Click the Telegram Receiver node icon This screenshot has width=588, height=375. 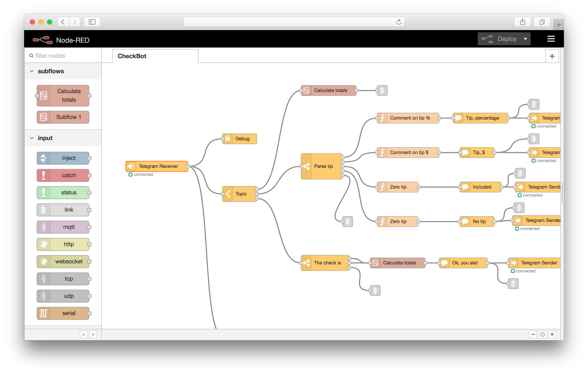pos(127,166)
